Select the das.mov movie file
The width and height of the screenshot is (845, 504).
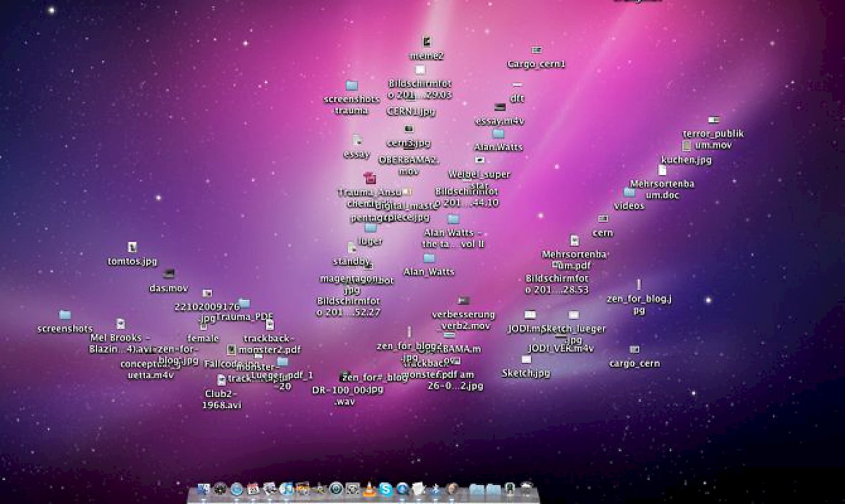pyautogui.click(x=168, y=274)
